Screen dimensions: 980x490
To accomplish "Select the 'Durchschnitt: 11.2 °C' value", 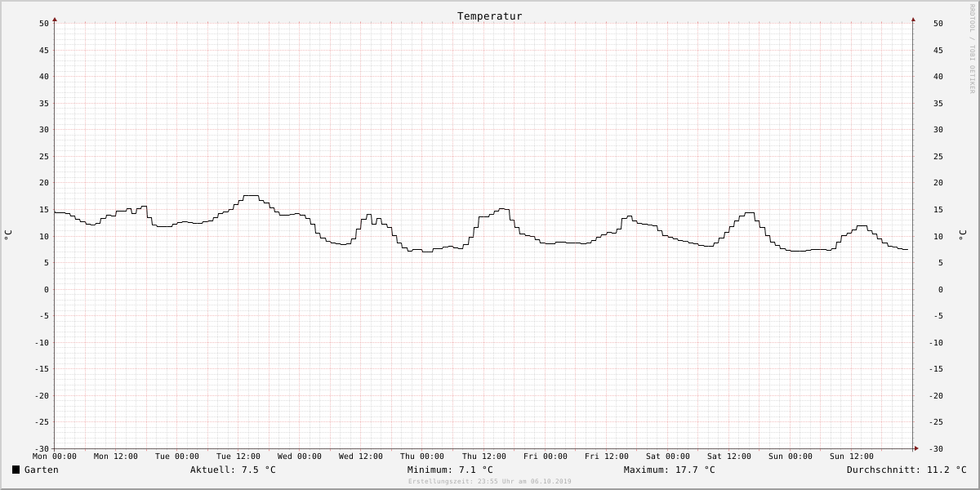I will click(906, 470).
